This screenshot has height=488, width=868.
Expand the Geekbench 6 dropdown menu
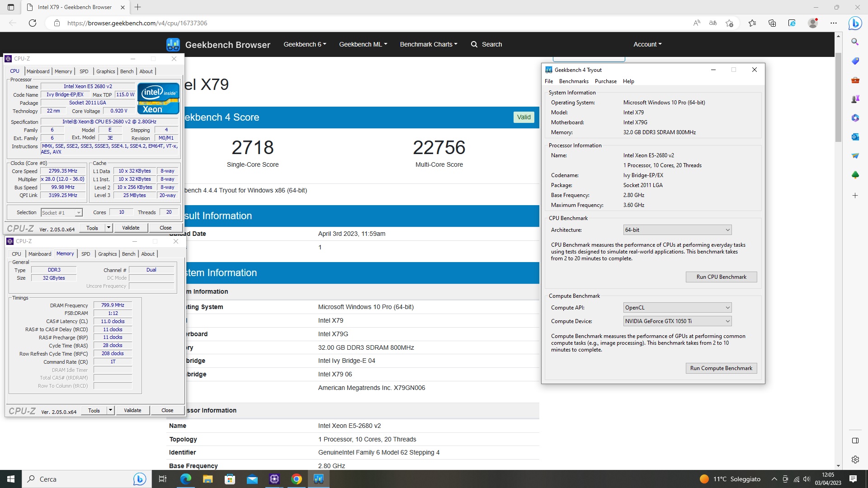[305, 44]
